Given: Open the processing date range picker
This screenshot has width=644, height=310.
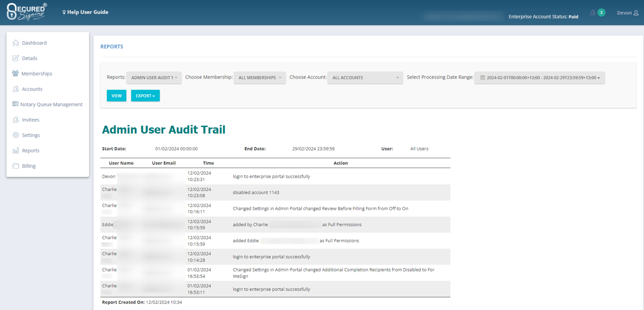Looking at the screenshot, I should point(540,77).
